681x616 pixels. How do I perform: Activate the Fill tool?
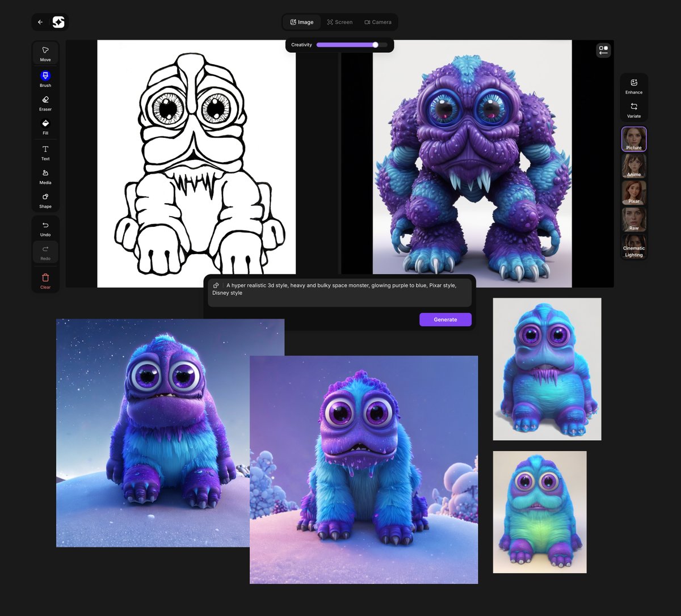click(45, 126)
